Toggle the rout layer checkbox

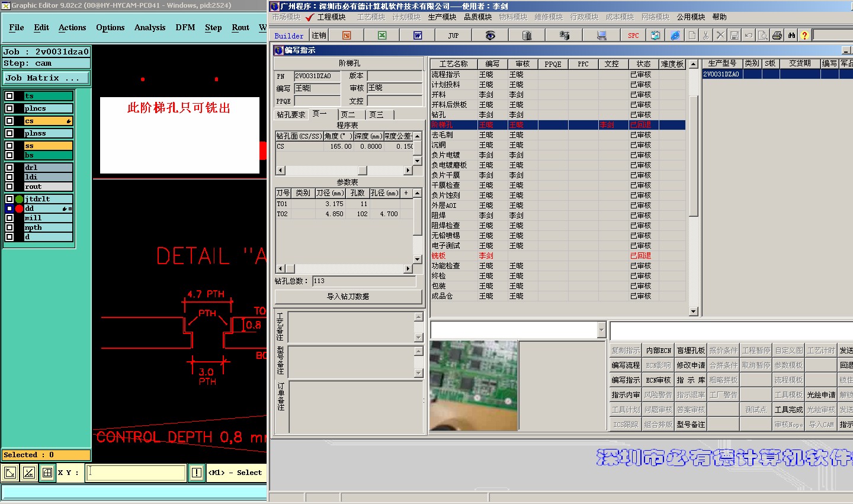pyautogui.click(x=9, y=187)
